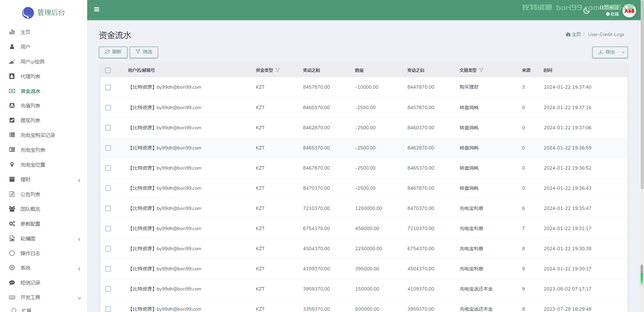Viewport: 644px width, 312px height.
Task: Click the 团队概览 group icon
Action: (12, 209)
